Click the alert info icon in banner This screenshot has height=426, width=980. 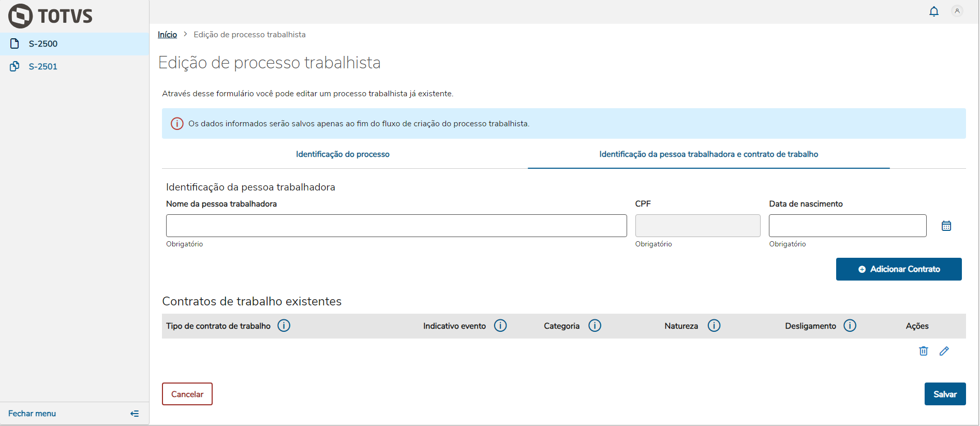coord(177,124)
